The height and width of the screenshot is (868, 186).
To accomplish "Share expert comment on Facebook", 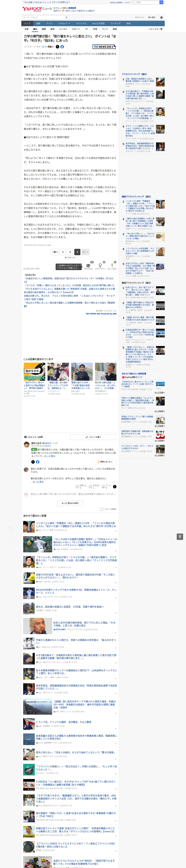I will point(38,462).
